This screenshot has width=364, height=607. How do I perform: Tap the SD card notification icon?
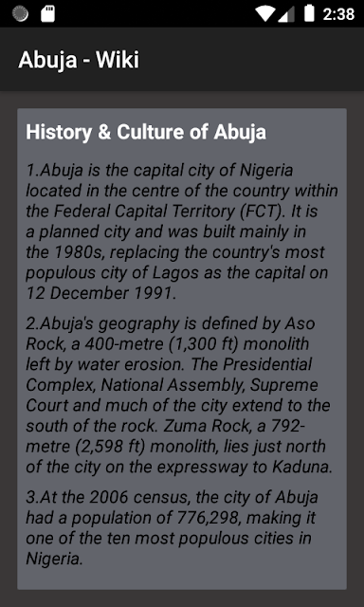tap(48, 14)
